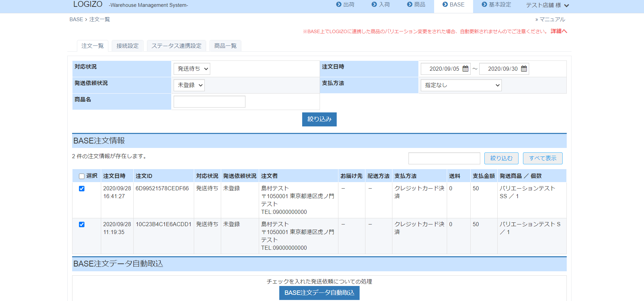Image resolution: width=644 pixels, height=301 pixels.
Task: Uncheck order 6D99521578CEDF66 checkbox
Action: pos(82,189)
